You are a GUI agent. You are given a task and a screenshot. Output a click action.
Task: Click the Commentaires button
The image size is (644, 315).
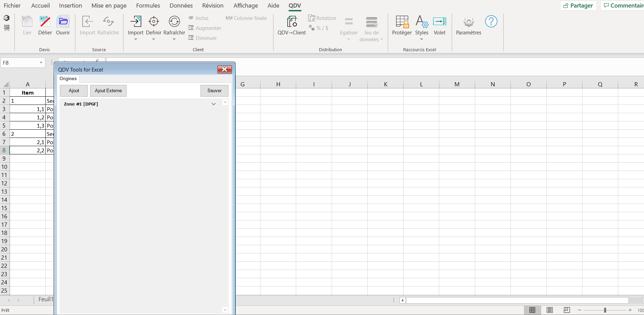point(623,6)
